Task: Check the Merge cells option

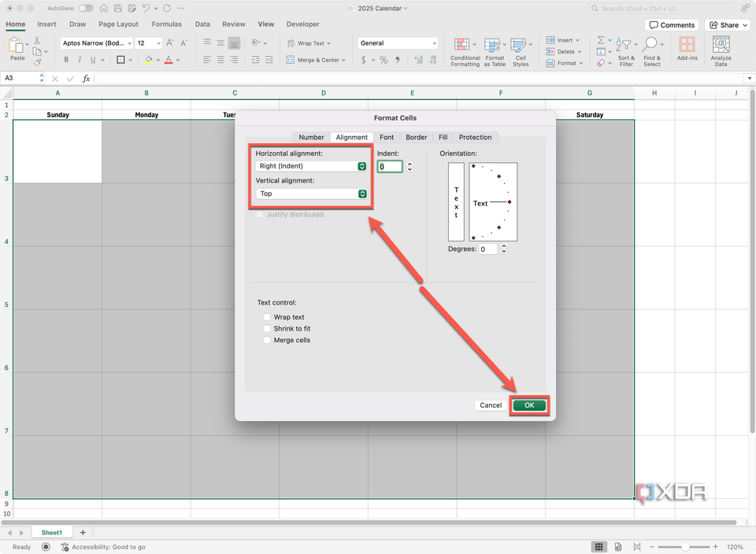Action: pos(267,340)
